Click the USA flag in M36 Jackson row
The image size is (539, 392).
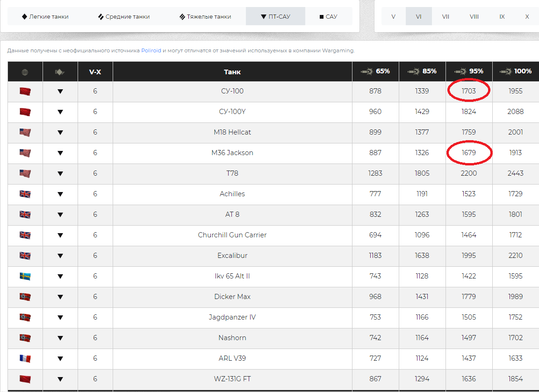pyautogui.click(x=25, y=153)
